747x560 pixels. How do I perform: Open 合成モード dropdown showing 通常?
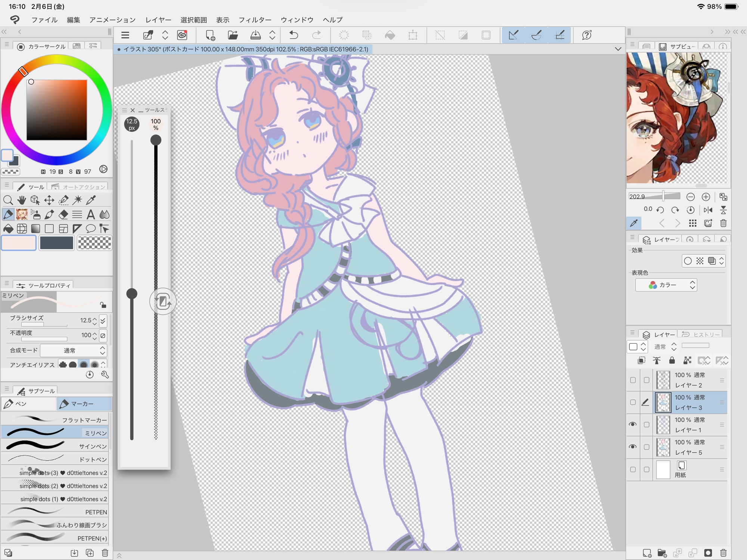pyautogui.click(x=74, y=350)
